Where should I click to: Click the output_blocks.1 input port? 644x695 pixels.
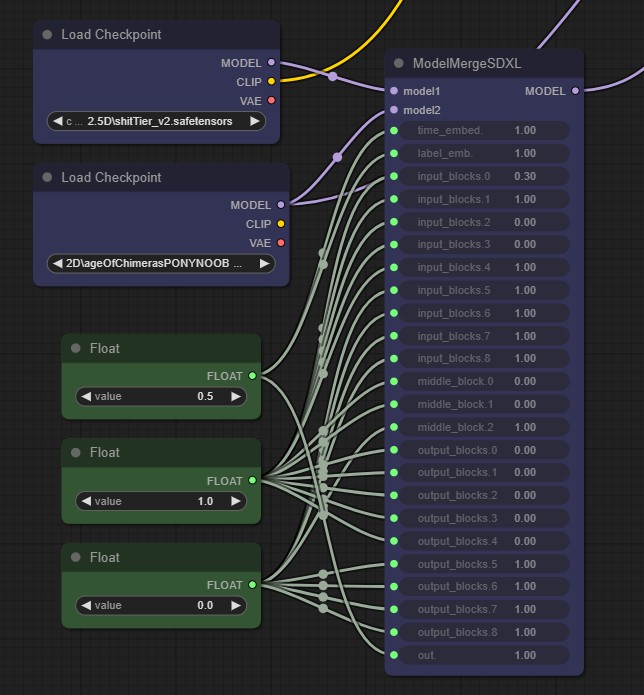[x=394, y=472]
